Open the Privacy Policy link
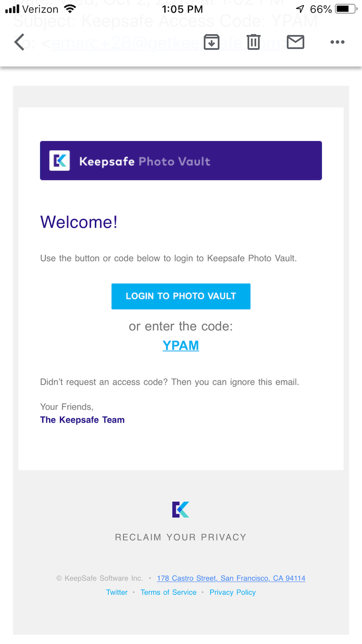The image size is (362, 644). pyautogui.click(x=232, y=592)
